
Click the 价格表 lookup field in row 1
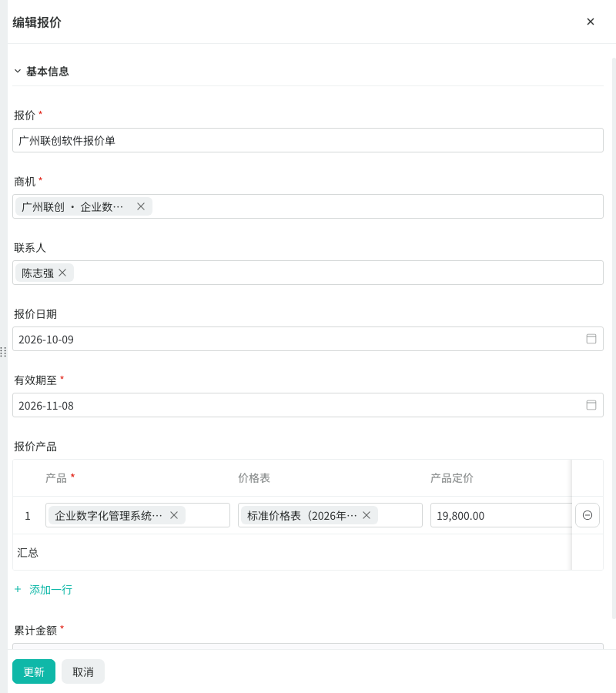coord(330,515)
